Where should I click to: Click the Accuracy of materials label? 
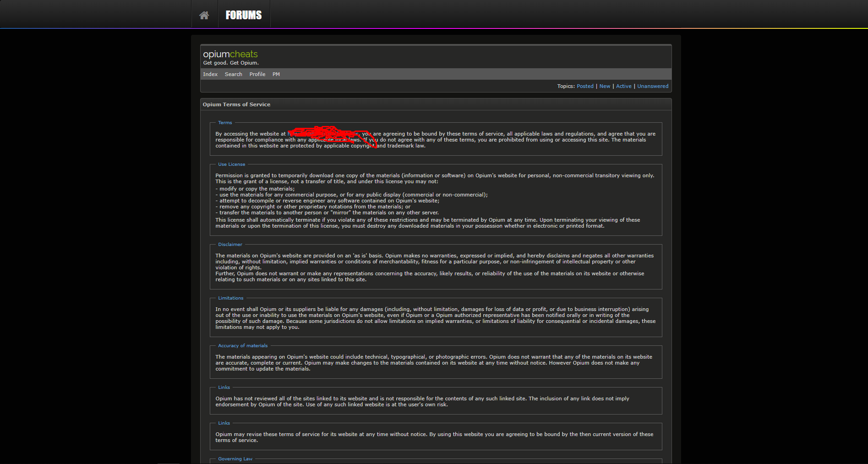[243, 346]
